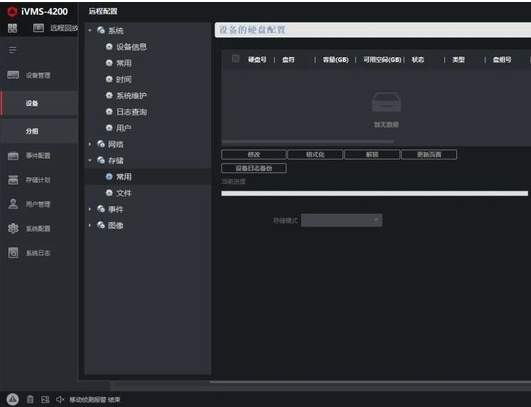Image resolution: width=531 pixels, height=407 pixels.
Task: Open 系统配置 gear settings icon
Action: 13,229
